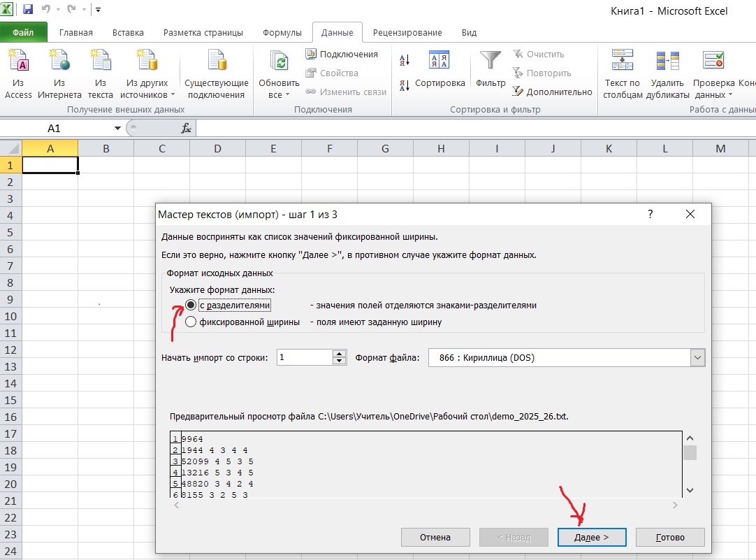Click the formula bar input area
The height and width of the screenshot is (560, 756).
click(476, 129)
